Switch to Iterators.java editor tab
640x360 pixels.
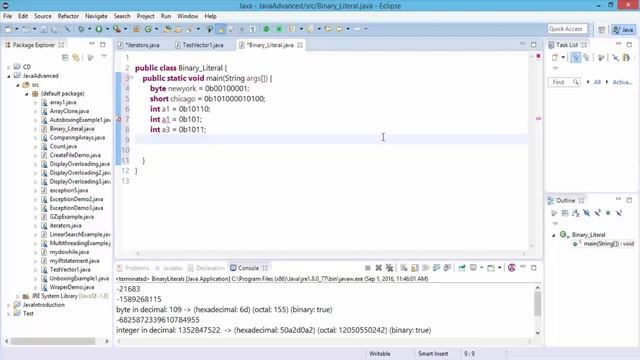point(141,45)
